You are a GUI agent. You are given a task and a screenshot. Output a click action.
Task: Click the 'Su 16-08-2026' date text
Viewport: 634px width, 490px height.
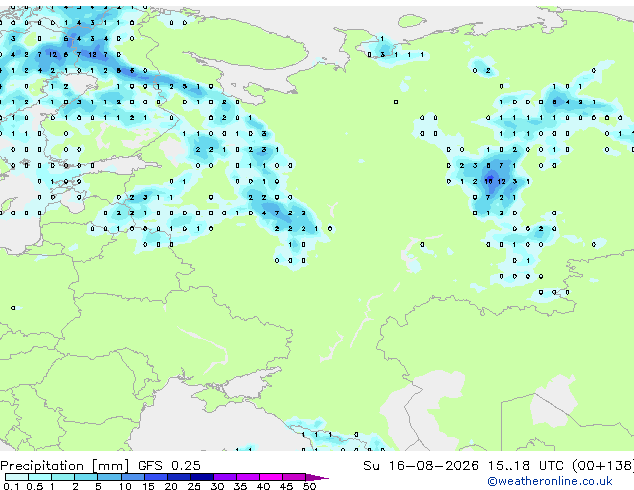[x=421, y=466]
